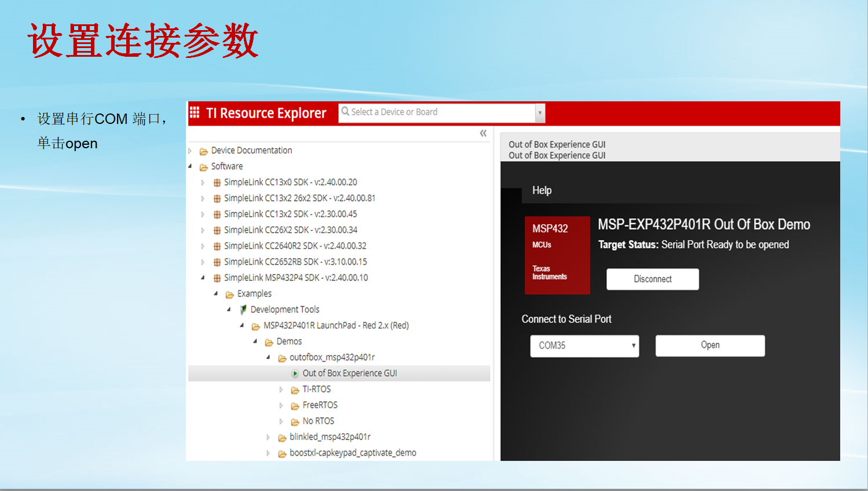Screen dimensions: 868x491
Task: Click the Device Documentation folder icon
Action: click(x=204, y=151)
